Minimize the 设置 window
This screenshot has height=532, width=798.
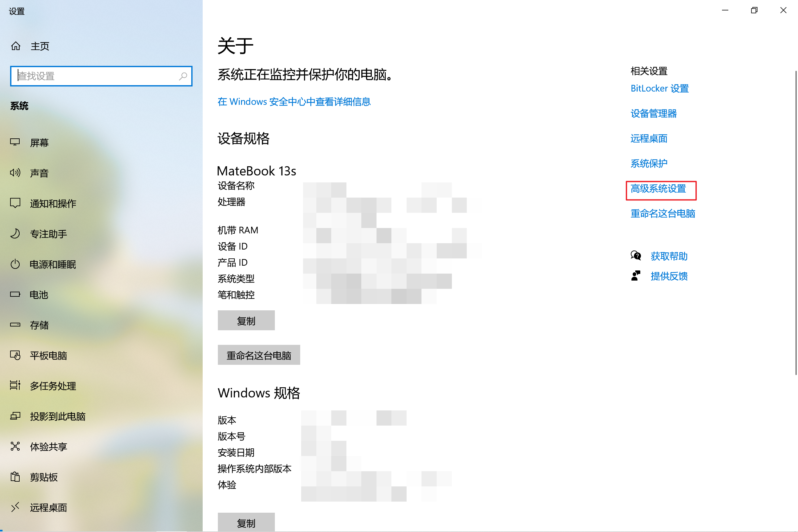pos(725,10)
